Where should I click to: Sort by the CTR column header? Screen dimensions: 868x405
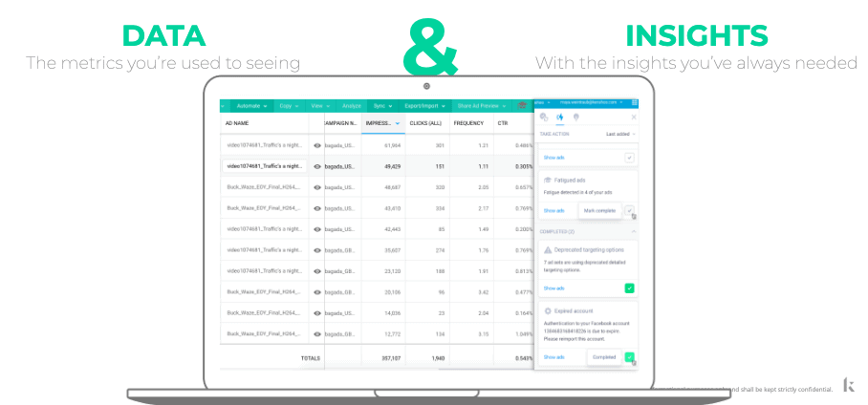point(502,123)
